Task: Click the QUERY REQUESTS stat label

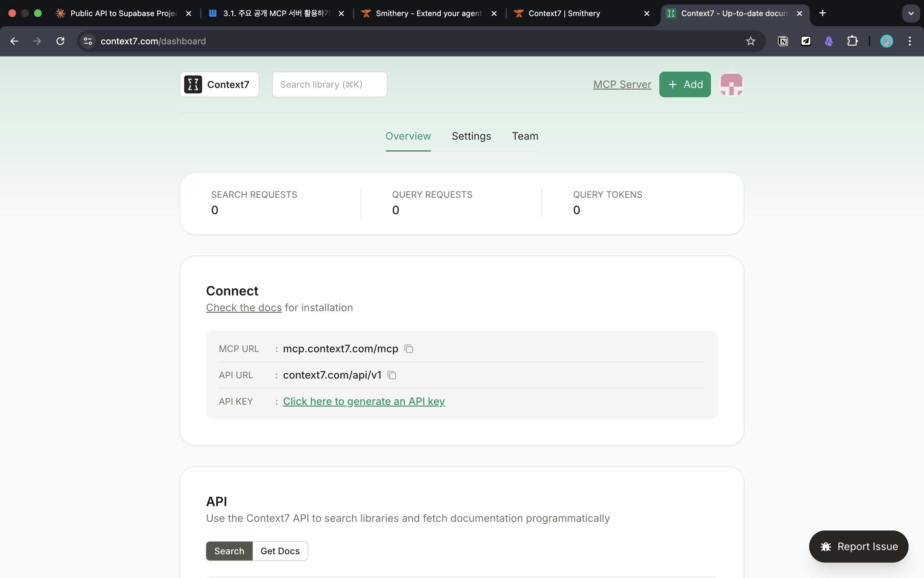Action: pos(432,195)
